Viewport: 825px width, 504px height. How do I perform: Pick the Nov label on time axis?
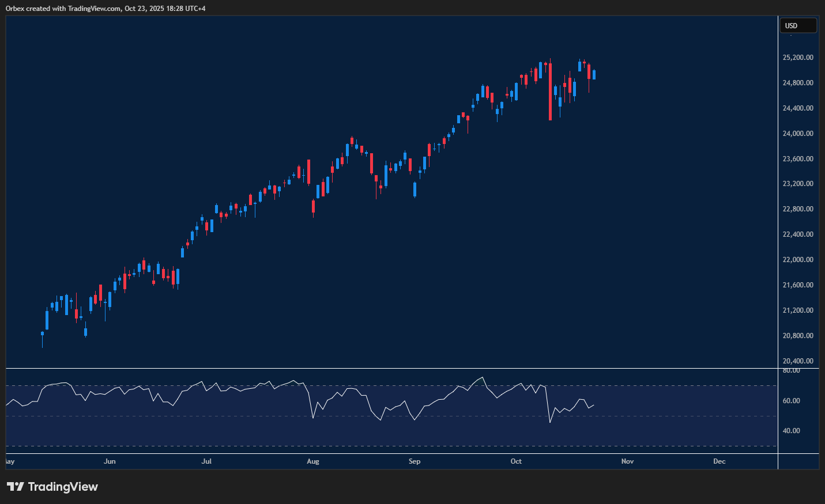tap(627, 461)
